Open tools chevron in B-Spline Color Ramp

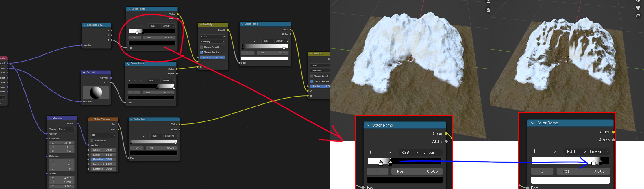click(144, 136)
